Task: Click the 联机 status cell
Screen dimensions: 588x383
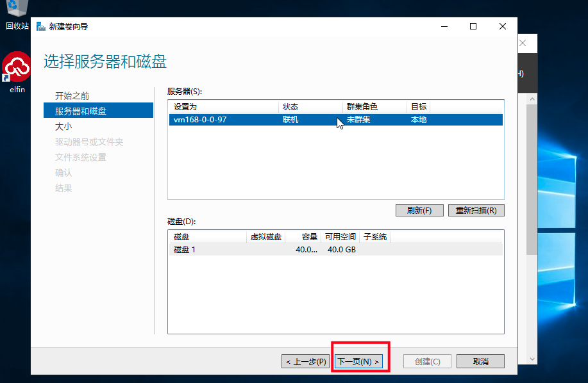Action: point(290,119)
